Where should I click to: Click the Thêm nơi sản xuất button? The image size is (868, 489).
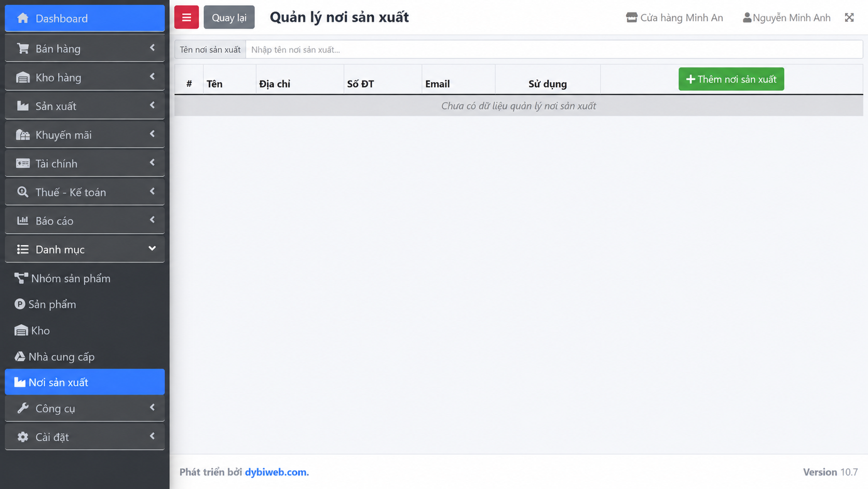(731, 79)
